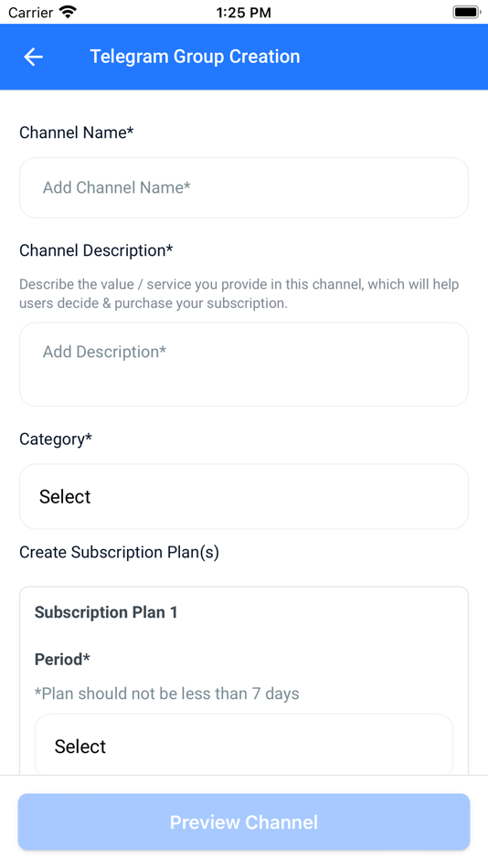Tap the Subscription Plan 1 heading
488x868 pixels.
106,612
